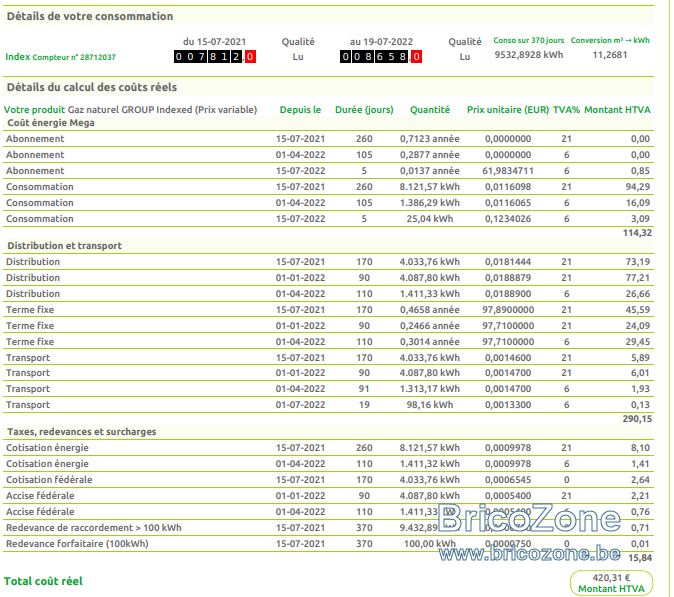Select the unit price '0,1234026'
674x597 pixels.
(508, 219)
